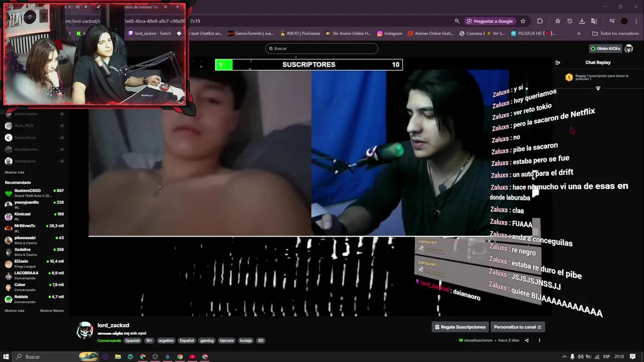Open the three-dot video options menu

pos(539,340)
